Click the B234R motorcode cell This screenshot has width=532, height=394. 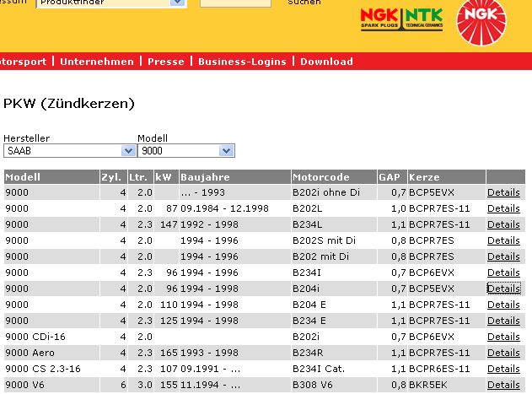[334, 353]
